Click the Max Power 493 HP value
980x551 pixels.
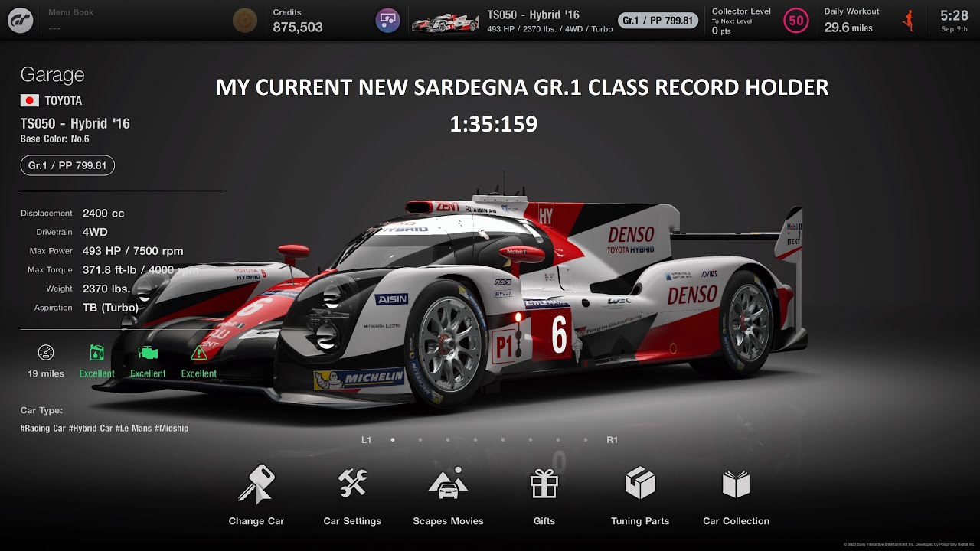pyautogui.click(x=132, y=251)
